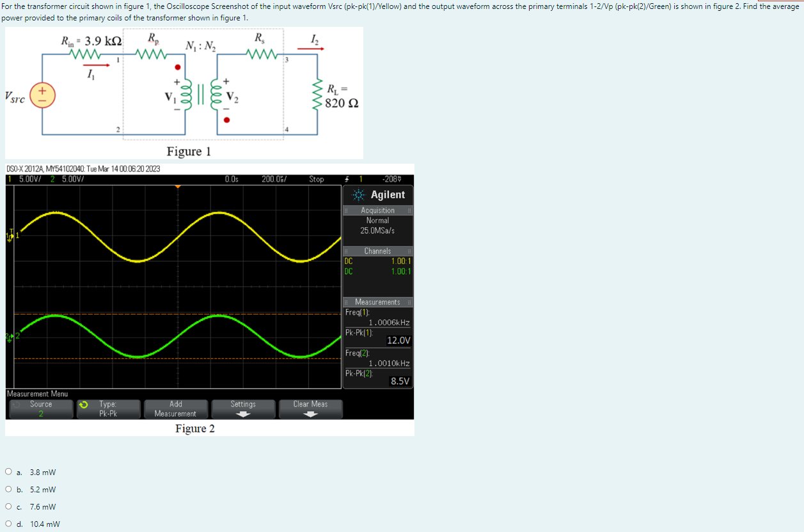Image resolution: width=804 pixels, height=532 pixels.
Task: Click the grip icon on Acquisition panel header
Action: 345,210
